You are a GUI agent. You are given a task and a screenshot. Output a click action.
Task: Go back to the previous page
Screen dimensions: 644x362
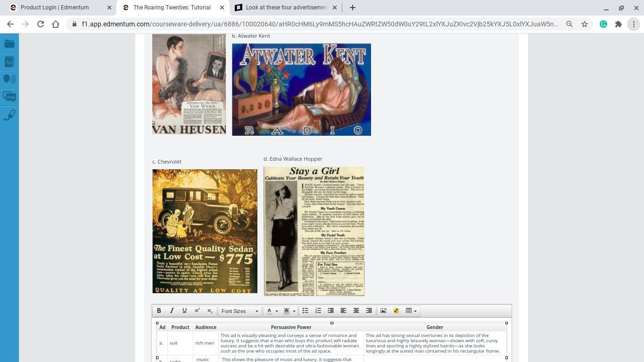coord(10,24)
